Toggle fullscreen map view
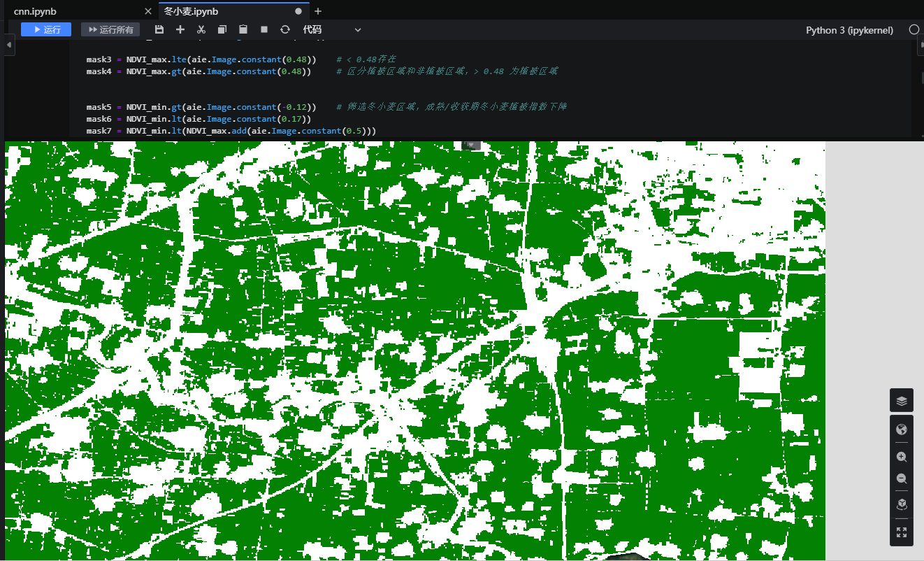The width and height of the screenshot is (924, 561). tap(902, 532)
